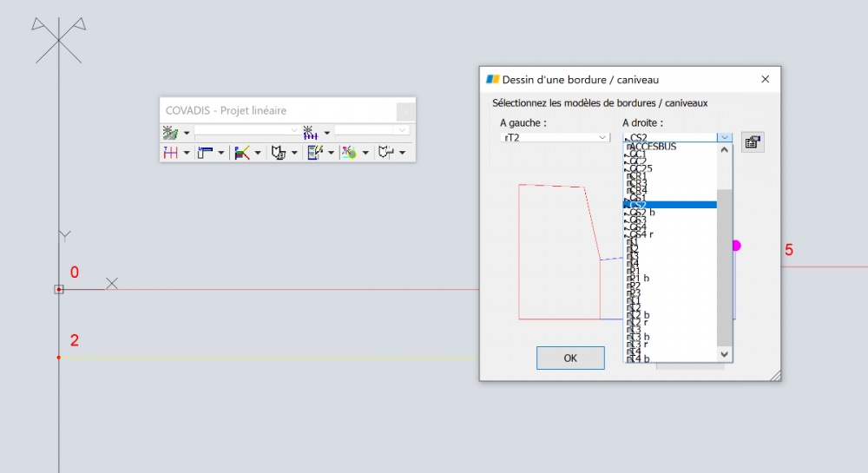
Task: Click the table edit pencil icon
Action: [x=315, y=153]
